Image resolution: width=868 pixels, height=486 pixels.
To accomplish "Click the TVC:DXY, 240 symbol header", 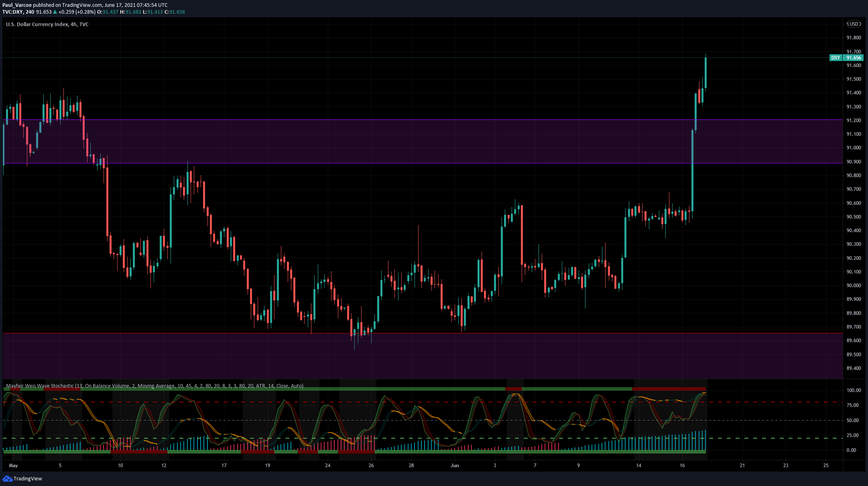I will coord(18,12).
